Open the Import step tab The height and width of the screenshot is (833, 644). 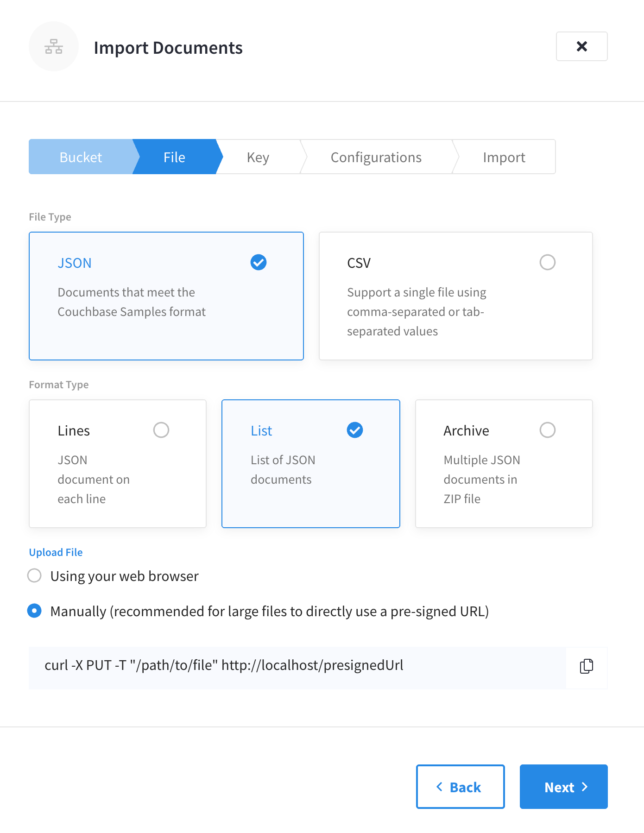point(504,157)
